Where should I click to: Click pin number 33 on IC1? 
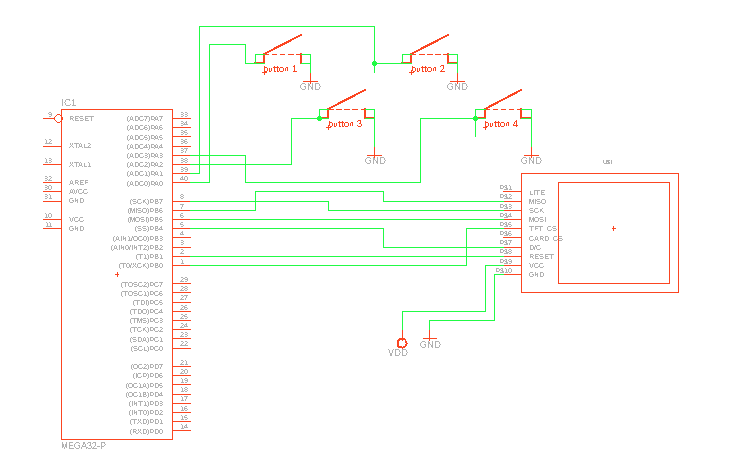point(184,115)
